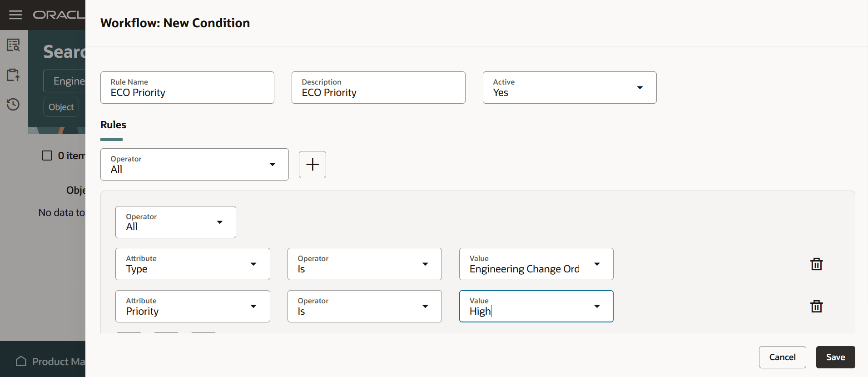Select the Rules tab heading
868x377 pixels.
coord(113,125)
